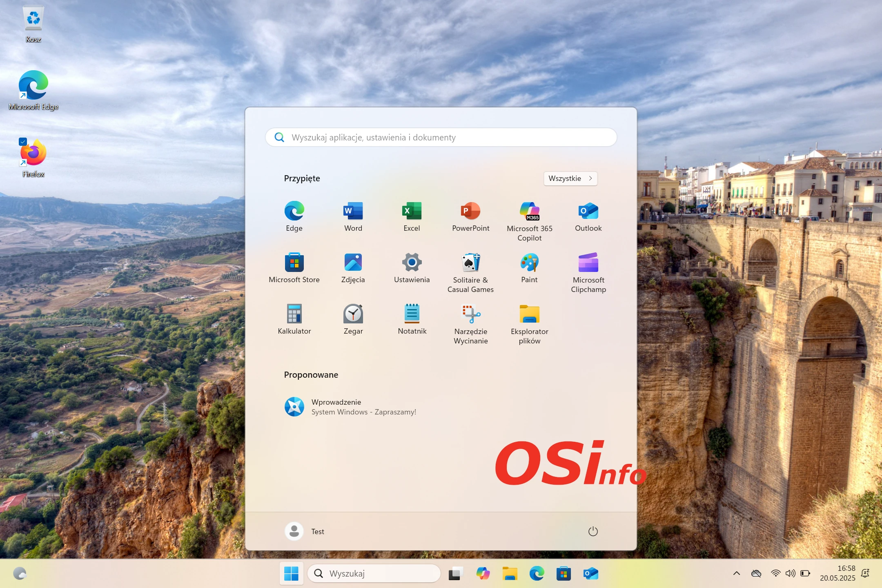Screen dimensions: 882x588
Task: Click the widgets icon on taskbar left
Action: [20, 574]
